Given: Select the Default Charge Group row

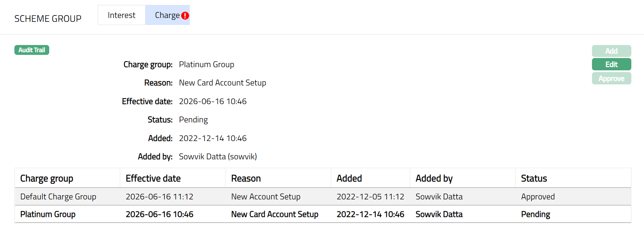Looking at the screenshot, I should pos(58,197).
